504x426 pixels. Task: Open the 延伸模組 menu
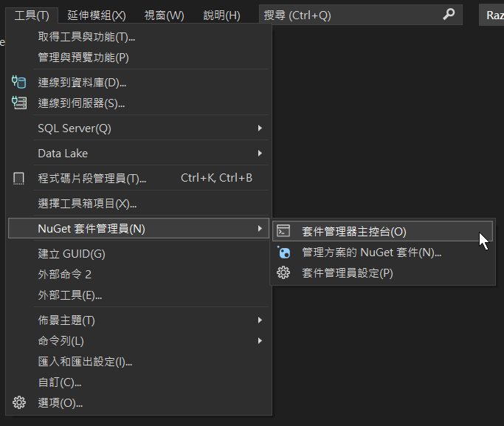(96, 15)
